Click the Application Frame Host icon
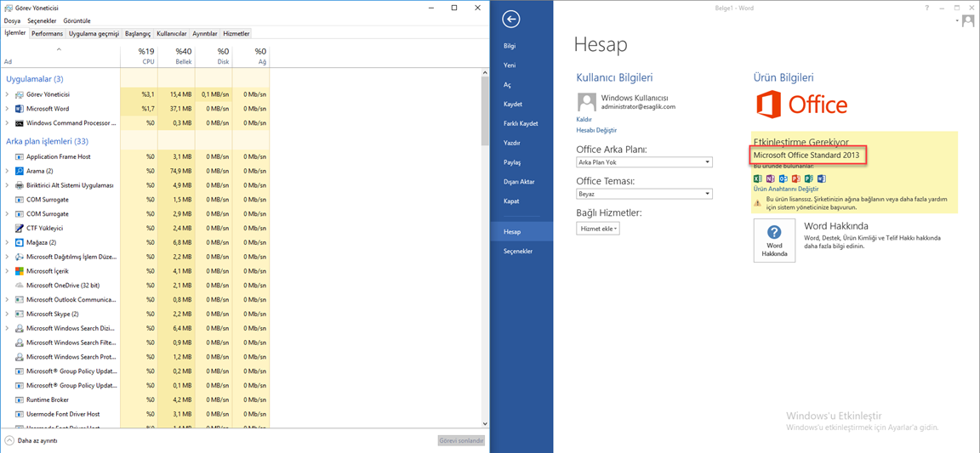Screen dimensions: 980x453 tap(20, 157)
